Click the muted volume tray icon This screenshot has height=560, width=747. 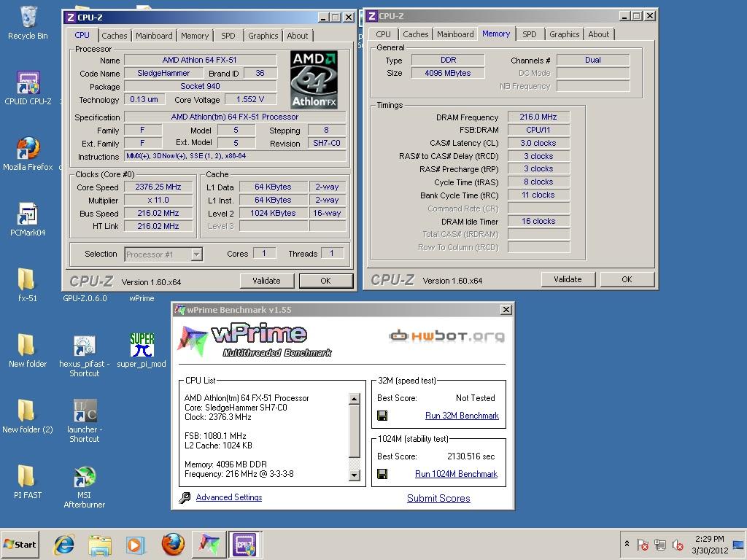tap(677, 544)
